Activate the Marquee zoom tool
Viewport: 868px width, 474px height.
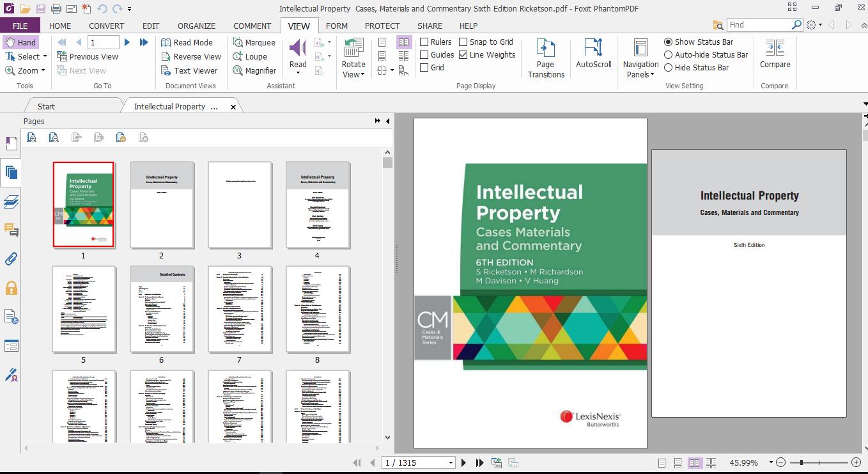[x=254, y=42]
